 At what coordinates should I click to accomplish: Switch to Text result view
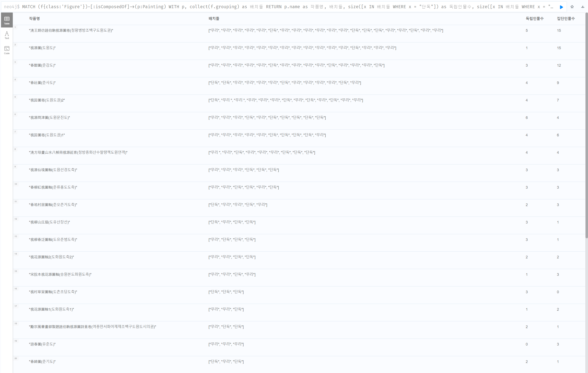(x=7, y=35)
